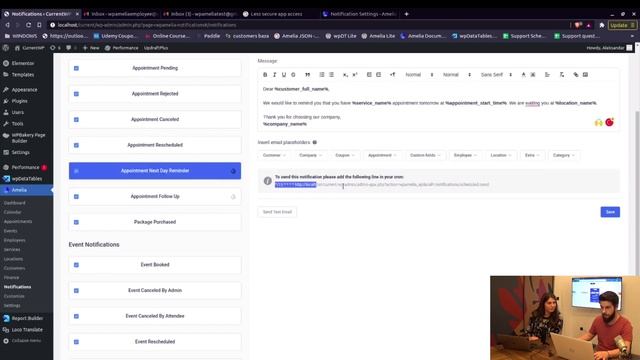Image resolution: width=640 pixels, height=360 pixels.
Task: Open the text color picker
Action: (523, 75)
